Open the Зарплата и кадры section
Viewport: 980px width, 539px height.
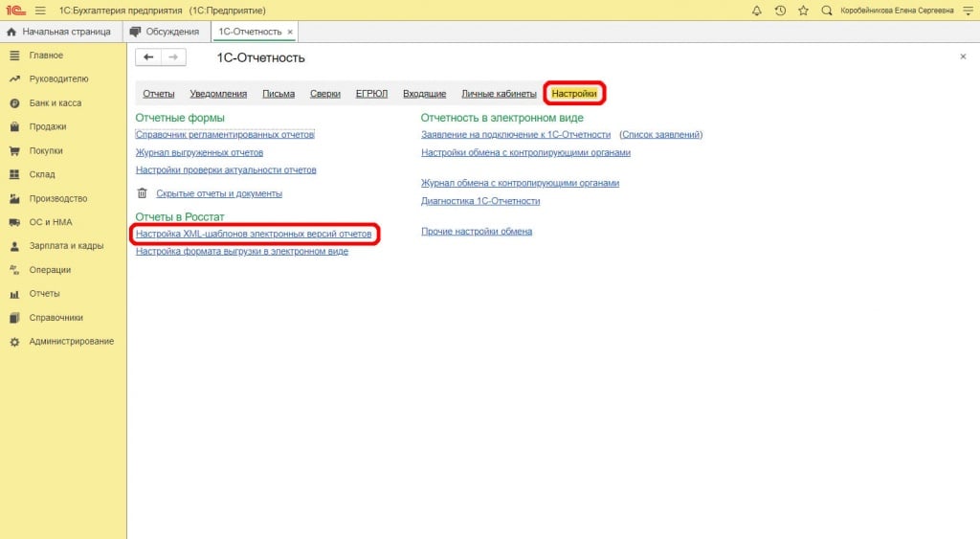coord(66,246)
